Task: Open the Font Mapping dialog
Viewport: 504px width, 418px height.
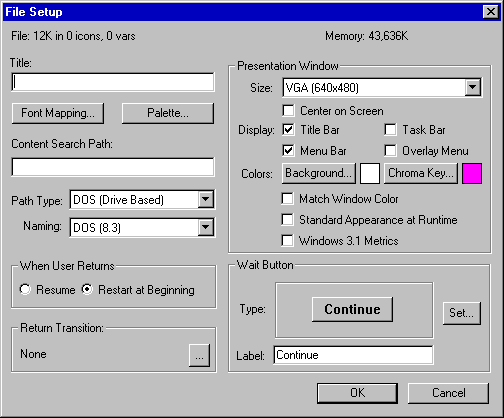Action: (x=58, y=113)
